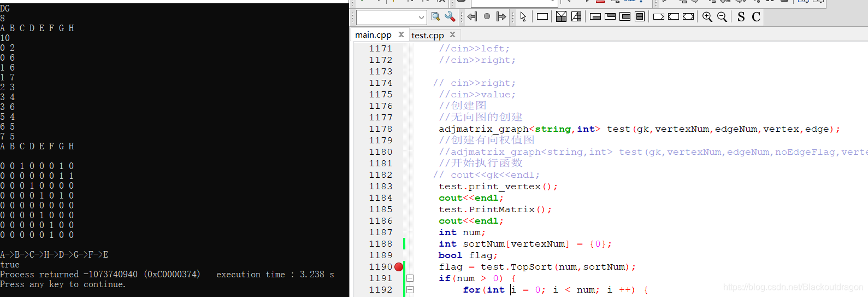
Task: Open the wrench search options icon
Action: click(450, 17)
